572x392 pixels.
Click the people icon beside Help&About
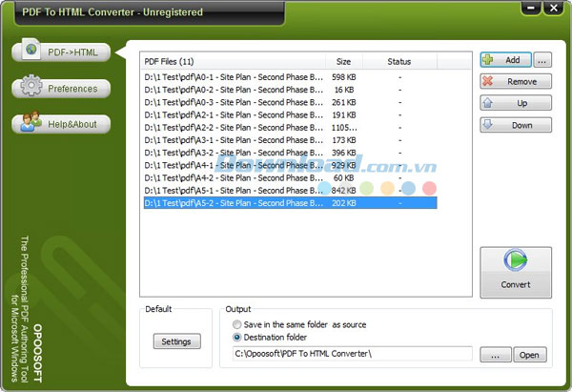(31, 121)
